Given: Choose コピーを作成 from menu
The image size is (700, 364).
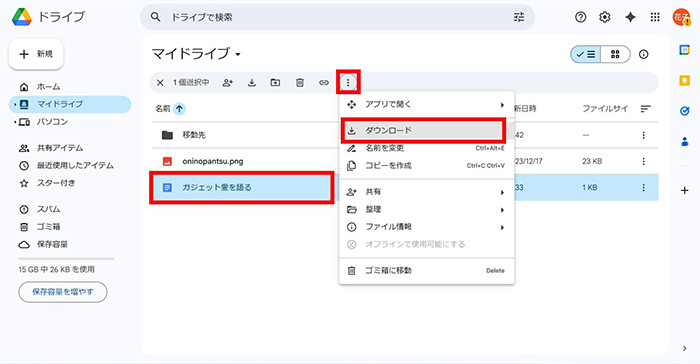Looking at the screenshot, I should coord(426,166).
